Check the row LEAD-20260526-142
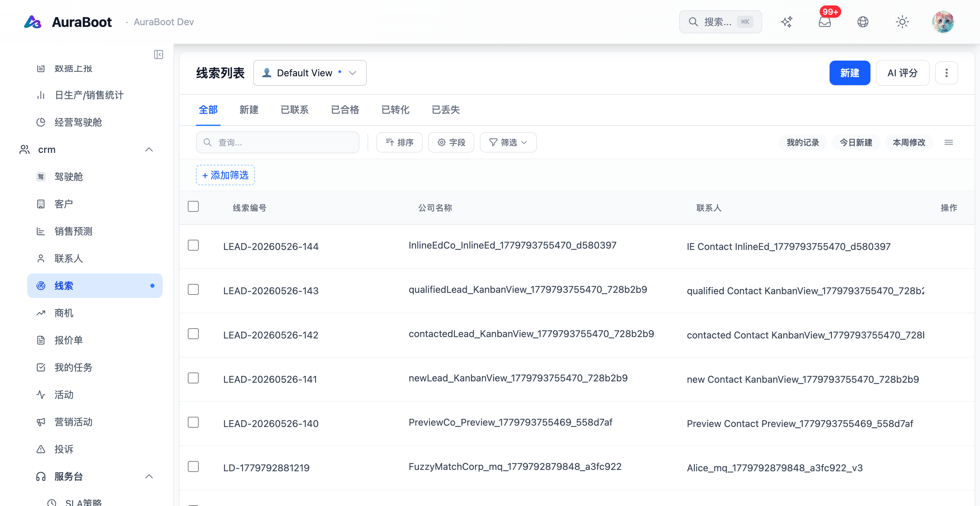 point(193,334)
